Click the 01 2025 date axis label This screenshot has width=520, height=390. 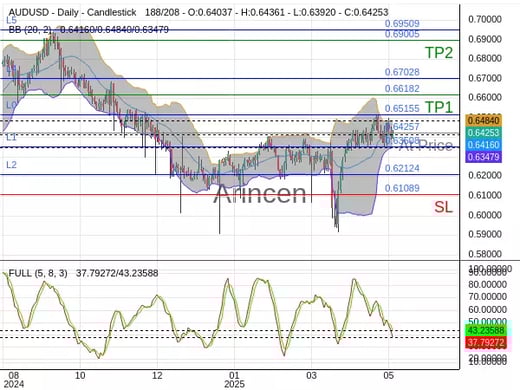[x=234, y=380]
